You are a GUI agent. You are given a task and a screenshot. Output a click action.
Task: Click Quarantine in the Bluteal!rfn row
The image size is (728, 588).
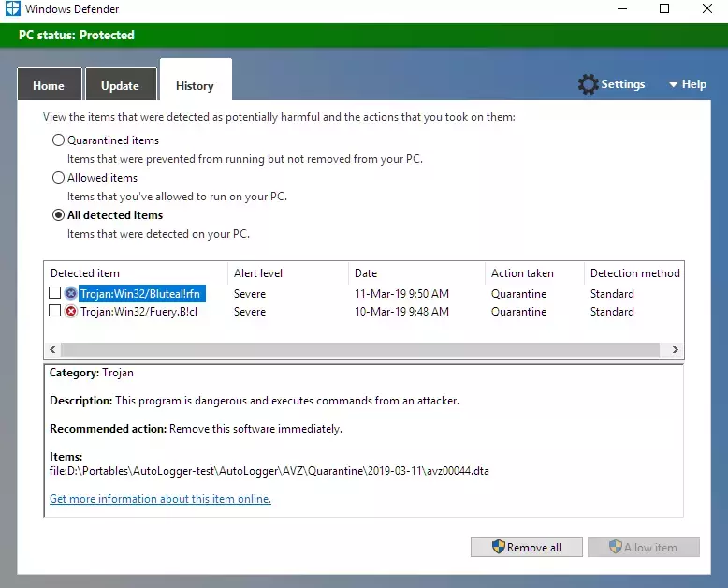[x=518, y=294]
